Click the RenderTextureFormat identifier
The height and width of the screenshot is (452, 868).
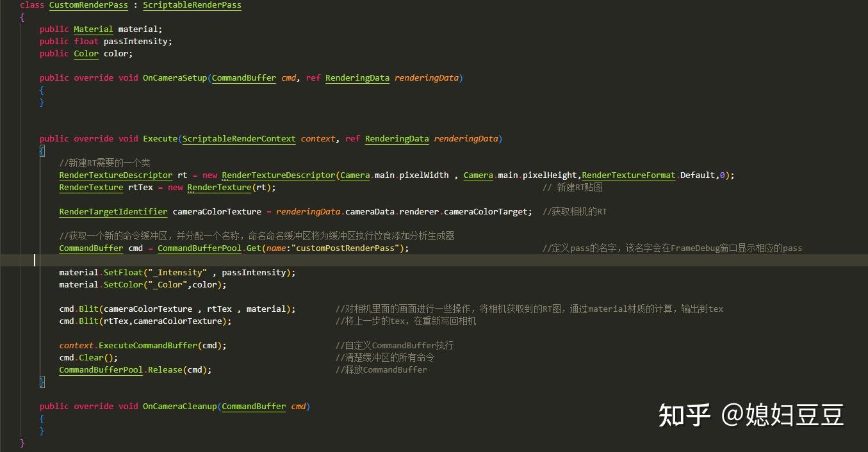point(627,175)
